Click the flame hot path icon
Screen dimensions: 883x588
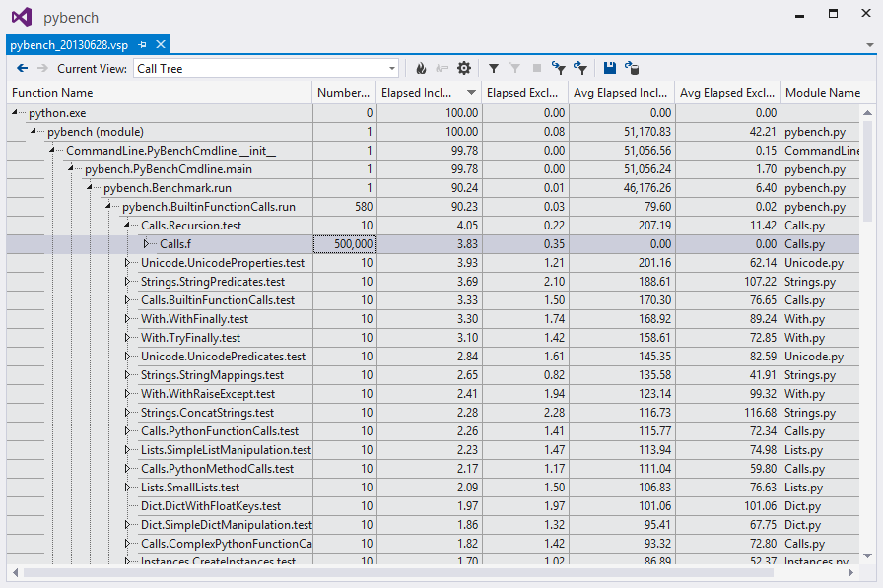(x=421, y=69)
